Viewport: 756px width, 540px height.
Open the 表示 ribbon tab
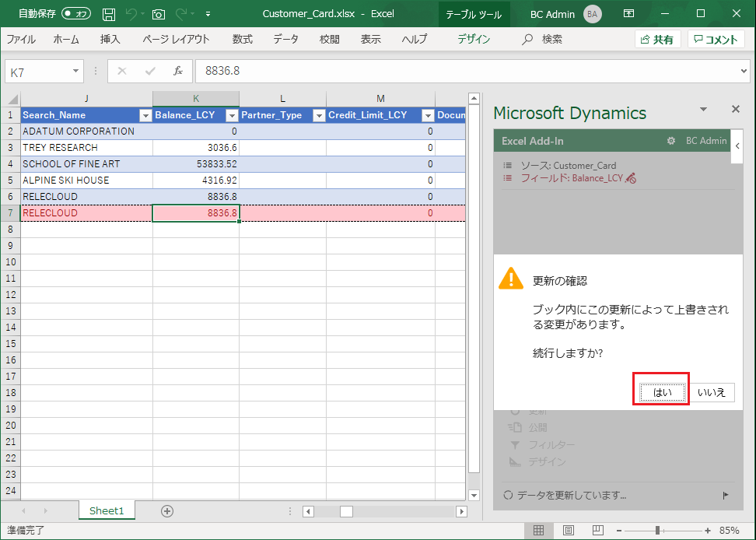[371, 40]
